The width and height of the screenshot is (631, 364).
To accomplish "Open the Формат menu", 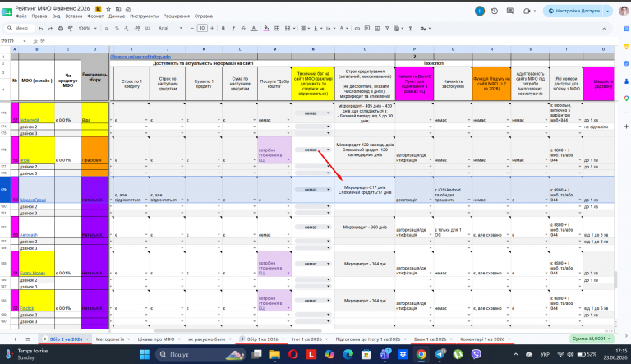I will [x=95, y=16].
